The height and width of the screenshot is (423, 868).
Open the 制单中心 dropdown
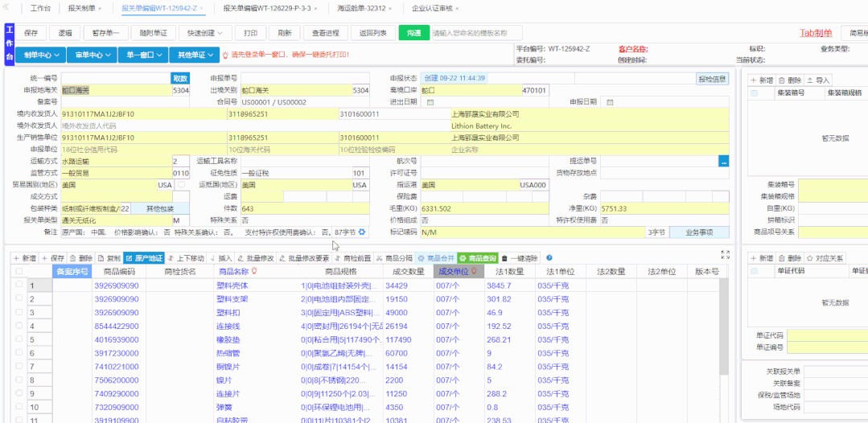pyautogui.click(x=40, y=55)
